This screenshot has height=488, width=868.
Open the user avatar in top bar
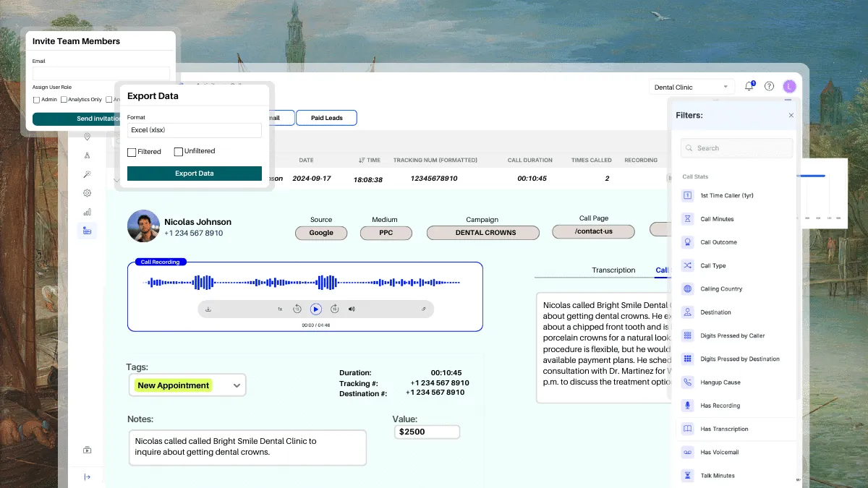[789, 86]
